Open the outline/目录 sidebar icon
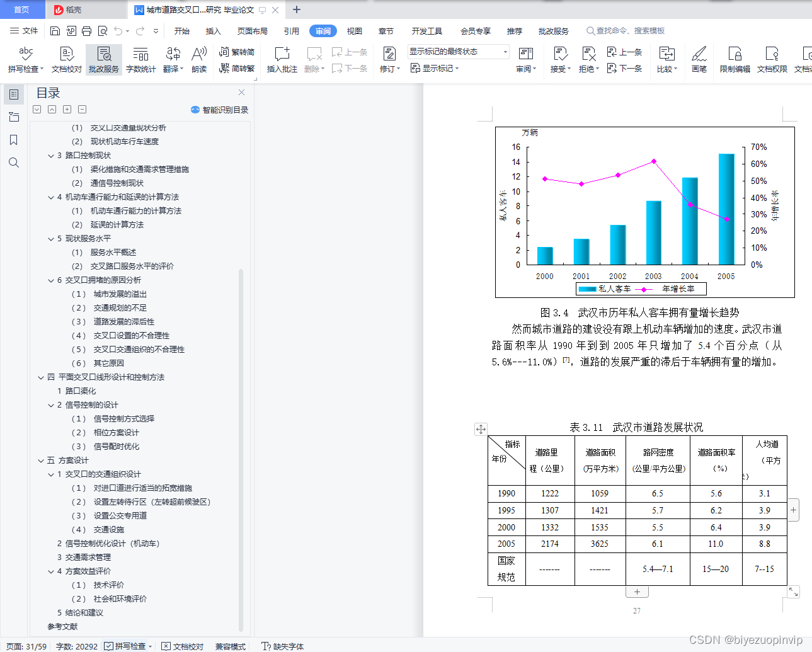The height and width of the screenshot is (652, 812). click(14, 94)
